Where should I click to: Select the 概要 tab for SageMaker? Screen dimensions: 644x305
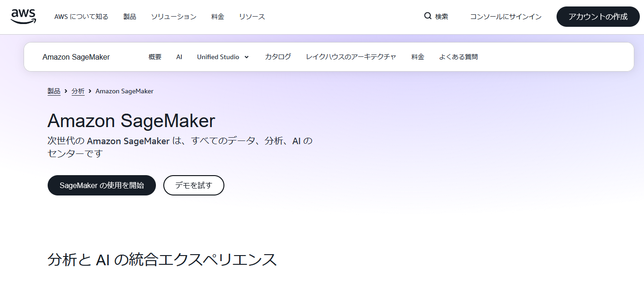coord(154,56)
